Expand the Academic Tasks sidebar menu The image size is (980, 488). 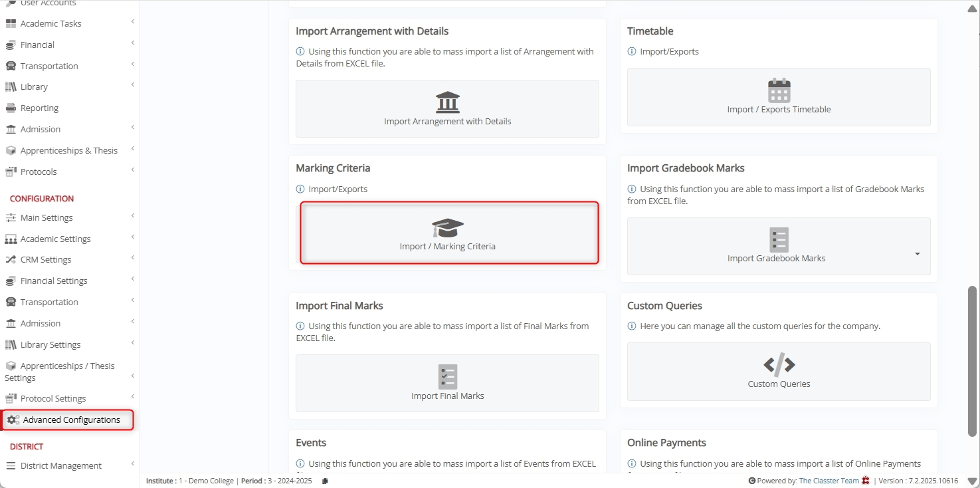point(132,22)
